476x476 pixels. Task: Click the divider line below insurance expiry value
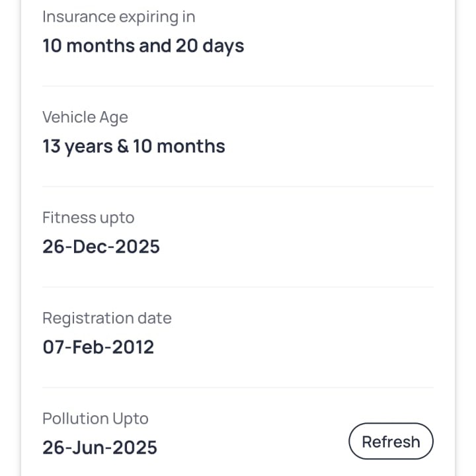tap(238, 86)
